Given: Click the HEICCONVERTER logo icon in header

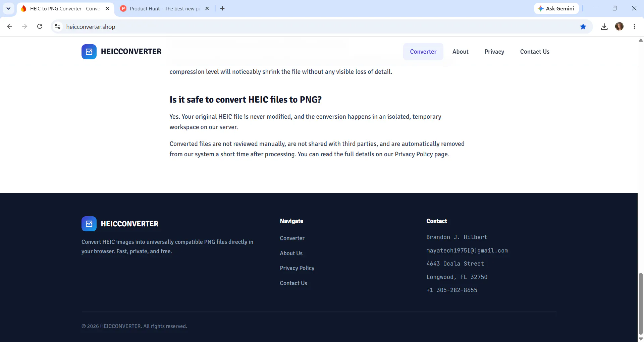Looking at the screenshot, I should click(x=89, y=52).
